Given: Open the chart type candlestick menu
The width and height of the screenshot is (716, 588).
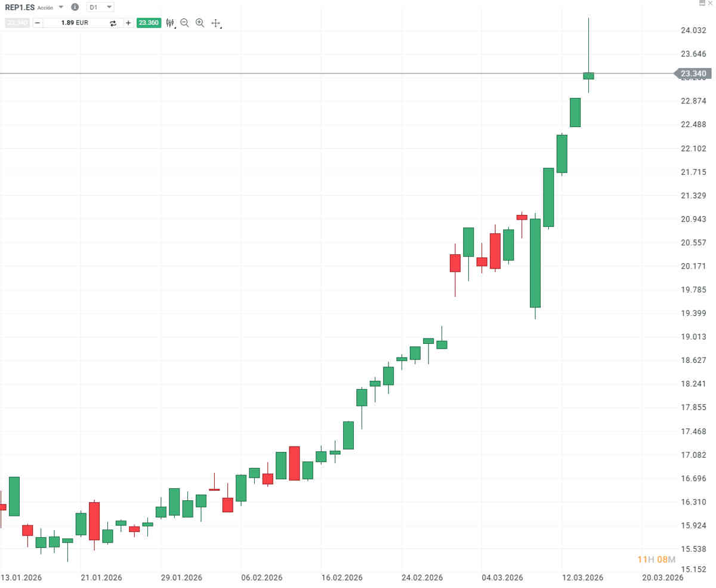Looking at the screenshot, I should click(171, 23).
